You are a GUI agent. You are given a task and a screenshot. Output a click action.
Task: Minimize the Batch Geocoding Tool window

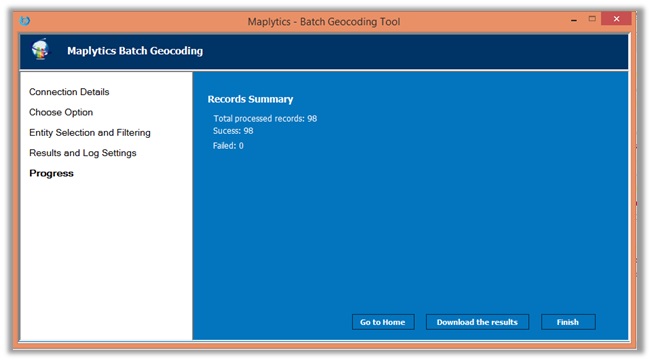click(574, 20)
